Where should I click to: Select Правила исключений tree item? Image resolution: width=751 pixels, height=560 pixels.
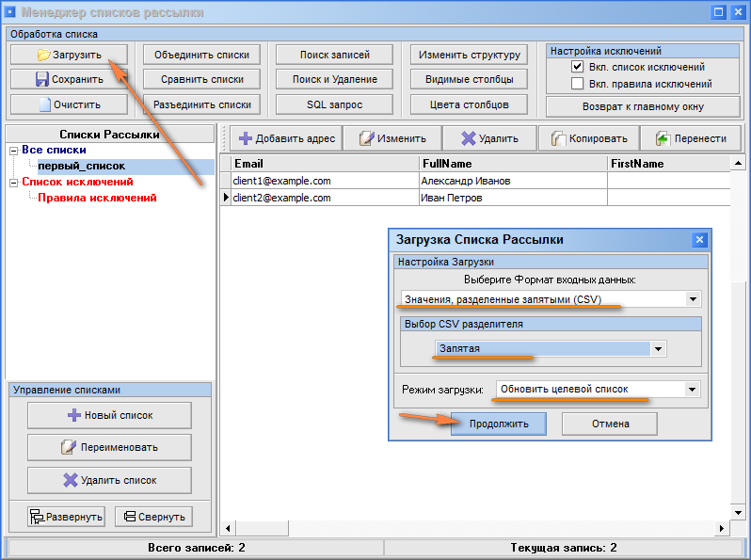pyautogui.click(x=97, y=198)
